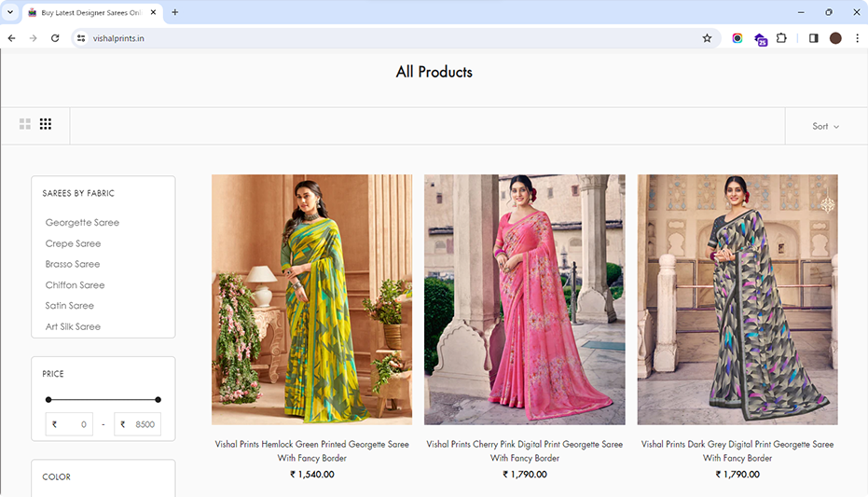868x497 pixels.
Task: Click the Dark Grey saree ₹ 1,790.00 price
Action: 737,475
